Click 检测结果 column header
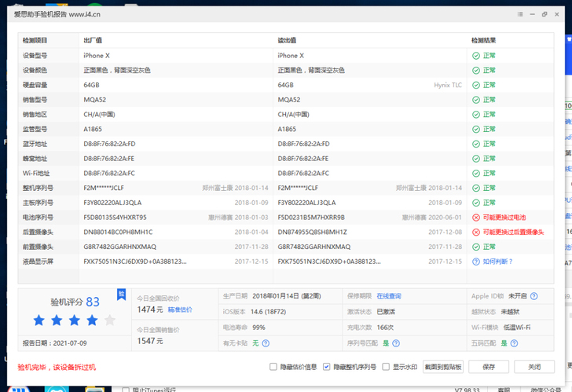 (483, 41)
